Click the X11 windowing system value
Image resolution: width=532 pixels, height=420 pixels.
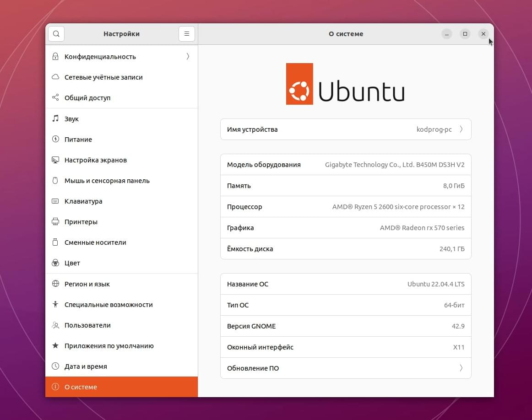tap(459, 347)
